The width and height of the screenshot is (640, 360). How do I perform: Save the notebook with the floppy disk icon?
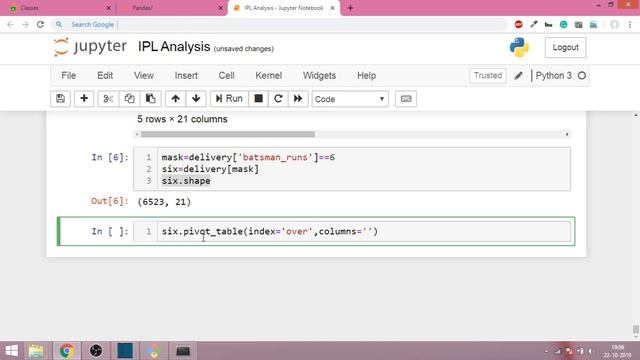pyautogui.click(x=60, y=99)
